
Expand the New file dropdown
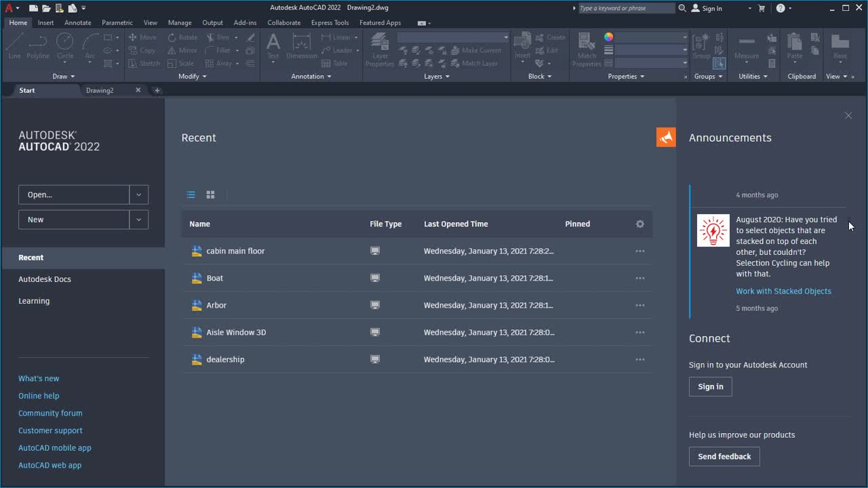(x=139, y=219)
